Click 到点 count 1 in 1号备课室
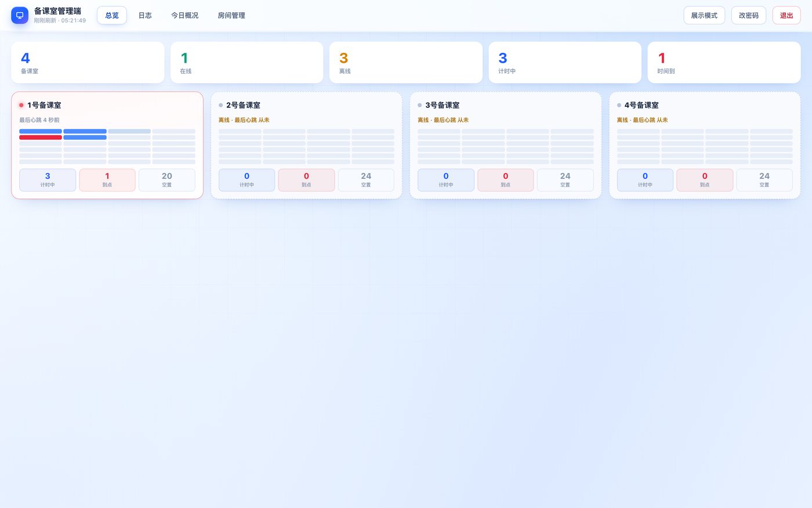Viewport: 812px width, 508px height. click(107, 180)
